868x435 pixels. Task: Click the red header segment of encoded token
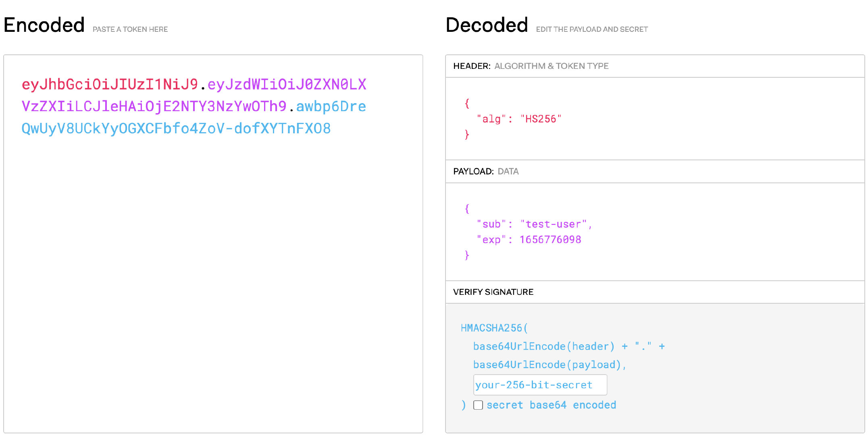click(110, 85)
